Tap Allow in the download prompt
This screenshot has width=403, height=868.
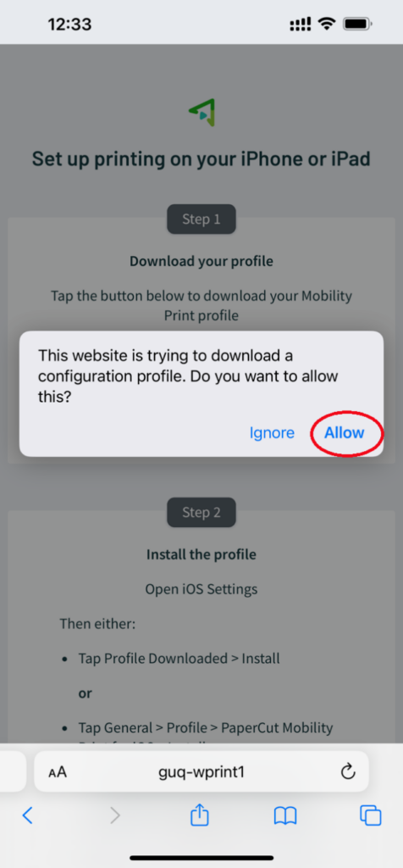pos(344,432)
